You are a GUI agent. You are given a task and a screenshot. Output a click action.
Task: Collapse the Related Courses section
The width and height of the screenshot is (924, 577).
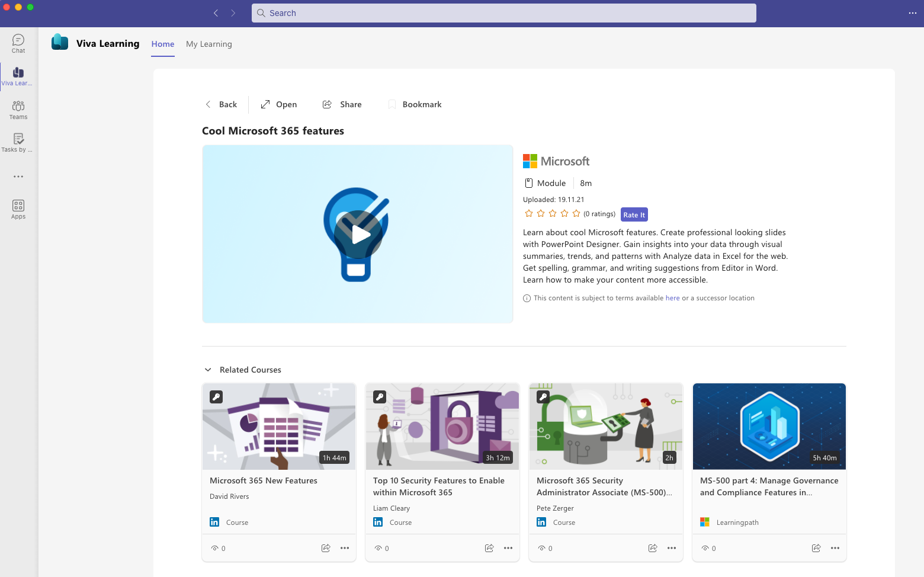(208, 370)
